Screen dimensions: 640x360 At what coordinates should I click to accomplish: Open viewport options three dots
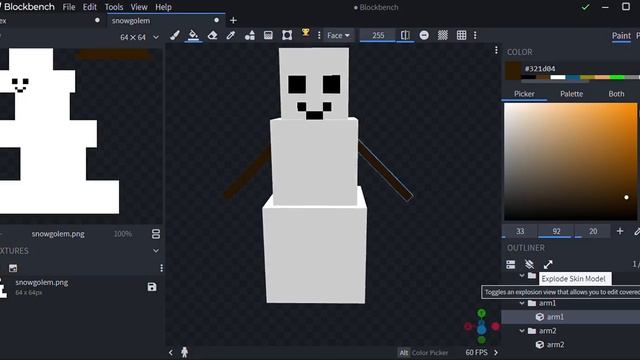point(496,50)
